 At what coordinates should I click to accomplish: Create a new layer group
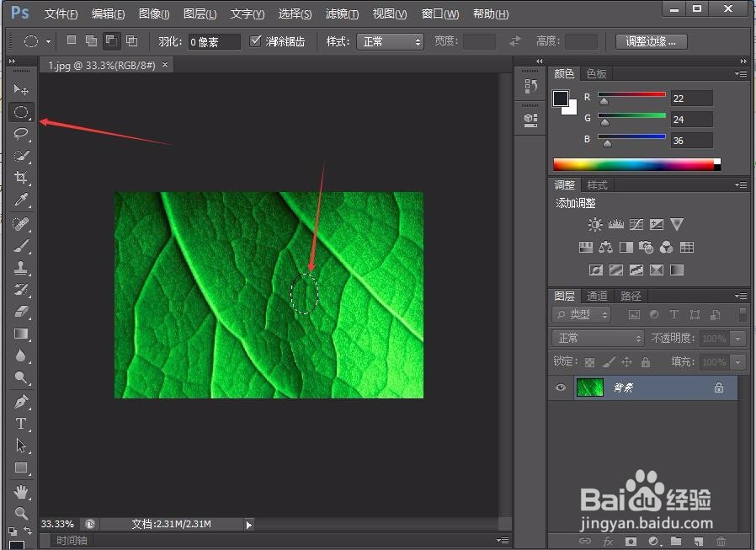point(676,541)
